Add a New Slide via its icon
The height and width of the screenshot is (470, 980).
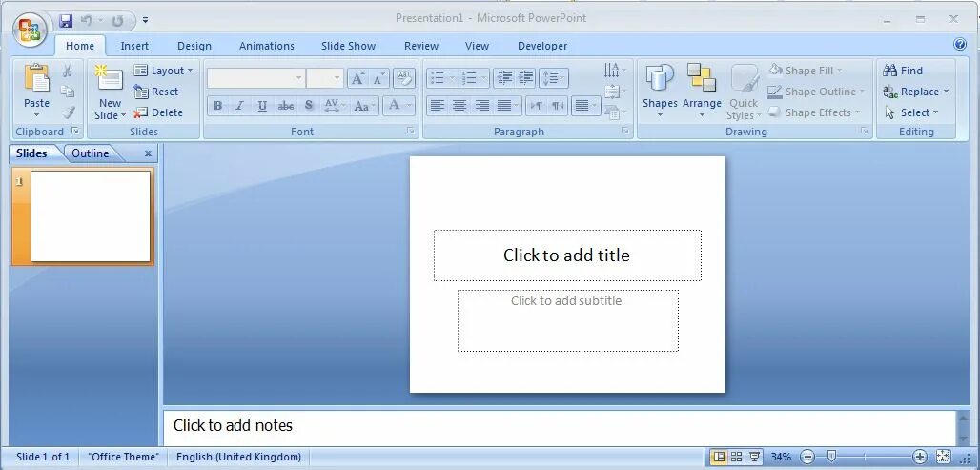(110, 78)
